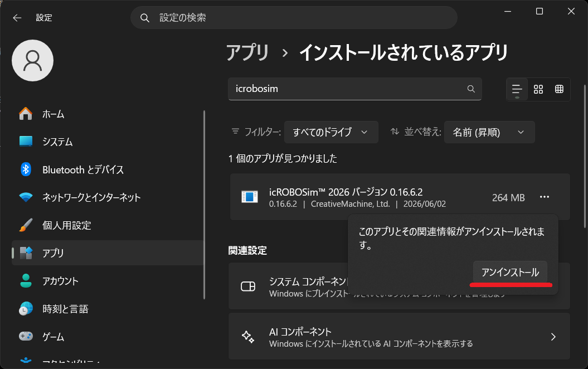Click the アカウント person icon
The width and height of the screenshot is (588, 369).
[x=26, y=280]
